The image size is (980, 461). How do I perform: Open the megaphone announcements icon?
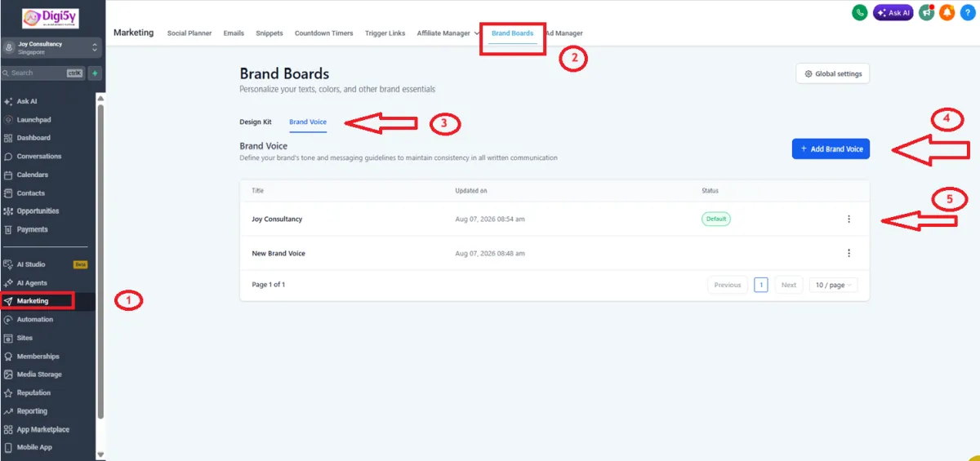[x=927, y=12]
